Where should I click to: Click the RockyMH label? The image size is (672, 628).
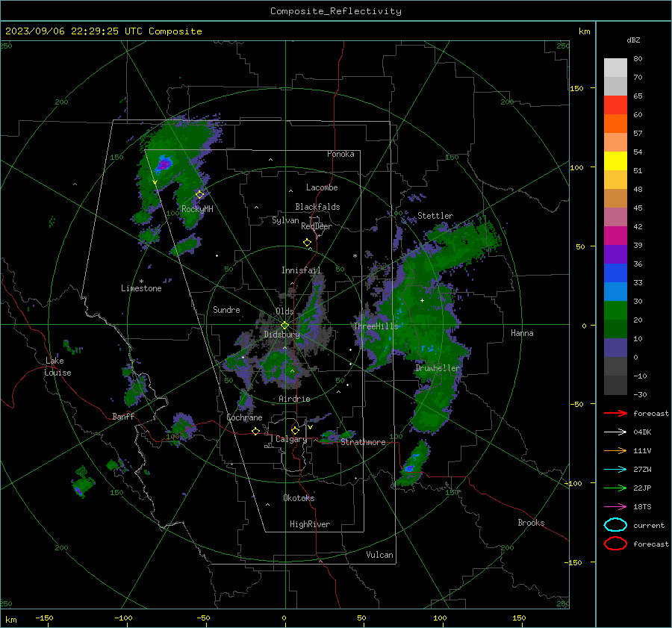point(197,209)
